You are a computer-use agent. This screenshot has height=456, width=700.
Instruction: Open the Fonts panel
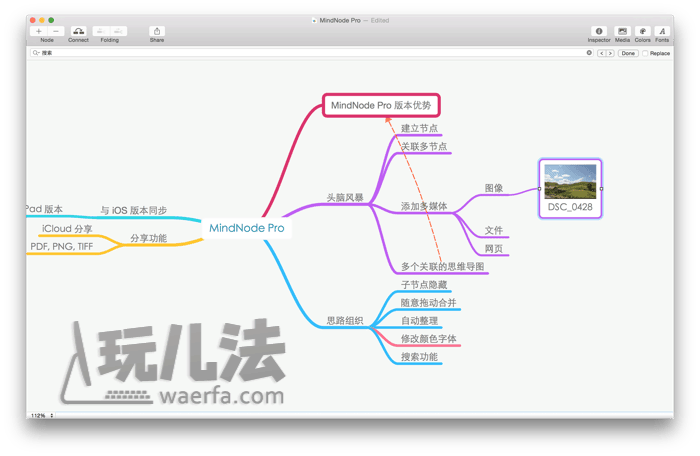tap(662, 31)
